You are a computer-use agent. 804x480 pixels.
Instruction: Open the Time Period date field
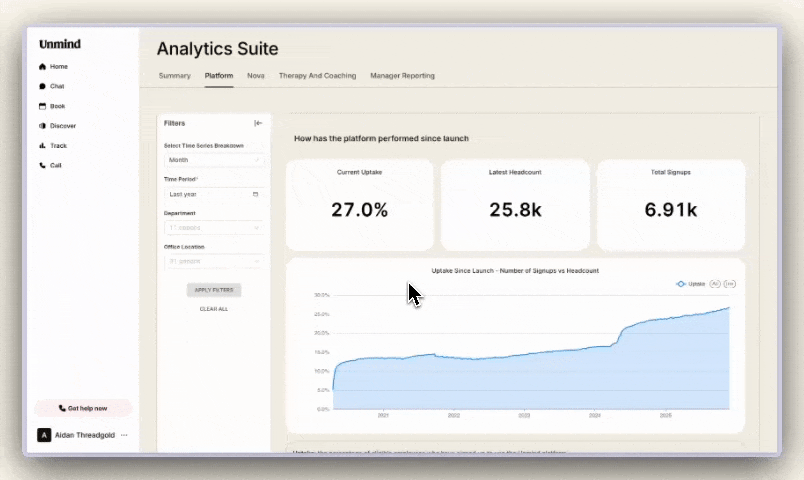[213, 194]
